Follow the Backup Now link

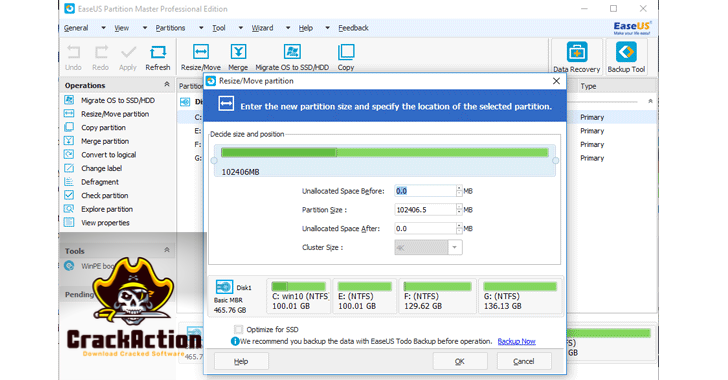click(x=516, y=341)
